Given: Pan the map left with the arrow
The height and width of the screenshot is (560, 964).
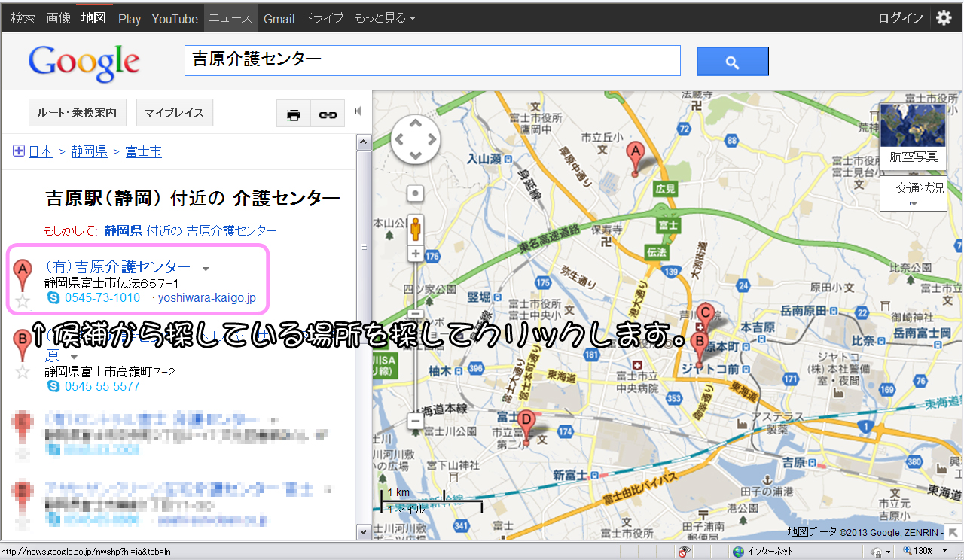Looking at the screenshot, I should pos(399,139).
